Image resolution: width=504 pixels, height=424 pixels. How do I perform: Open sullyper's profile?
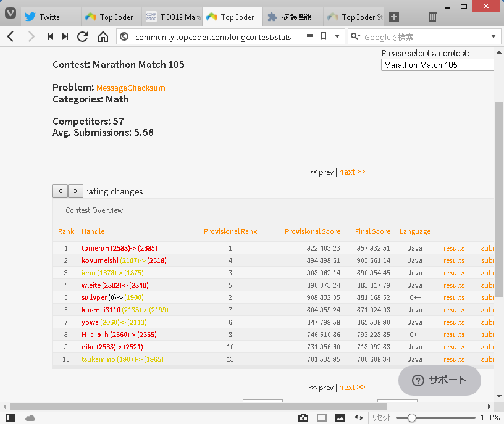point(94,297)
